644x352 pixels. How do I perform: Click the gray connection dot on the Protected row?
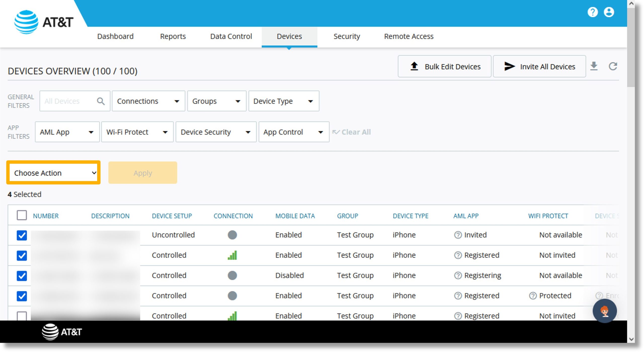point(232,295)
